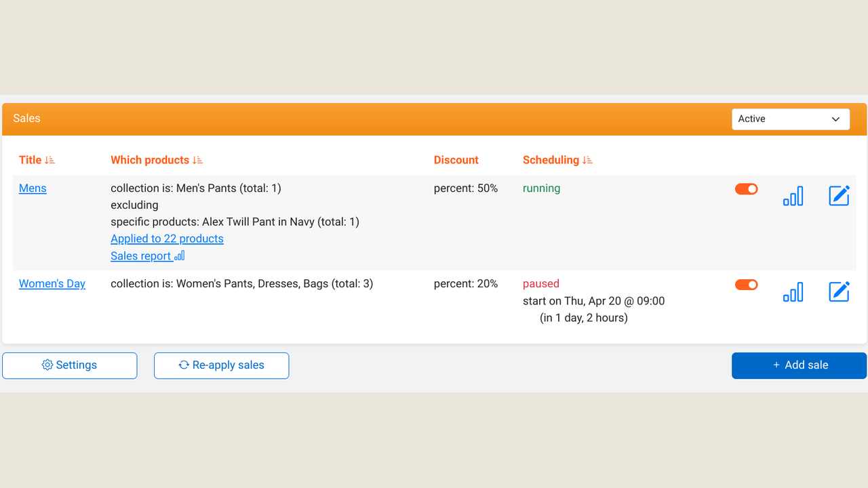Viewport: 868px width, 488px height.
Task: Open the bar chart report for Mens sale
Action: pyautogui.click(x=793, y=196)
